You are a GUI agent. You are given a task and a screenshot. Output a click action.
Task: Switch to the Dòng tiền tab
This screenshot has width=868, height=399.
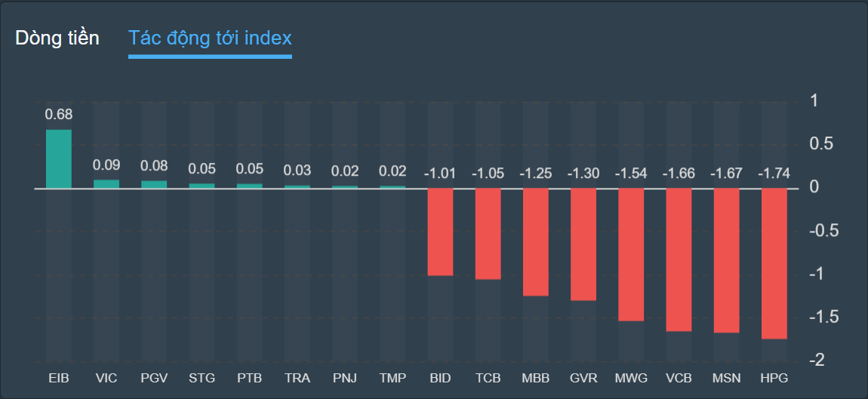[x=57, y=38]
